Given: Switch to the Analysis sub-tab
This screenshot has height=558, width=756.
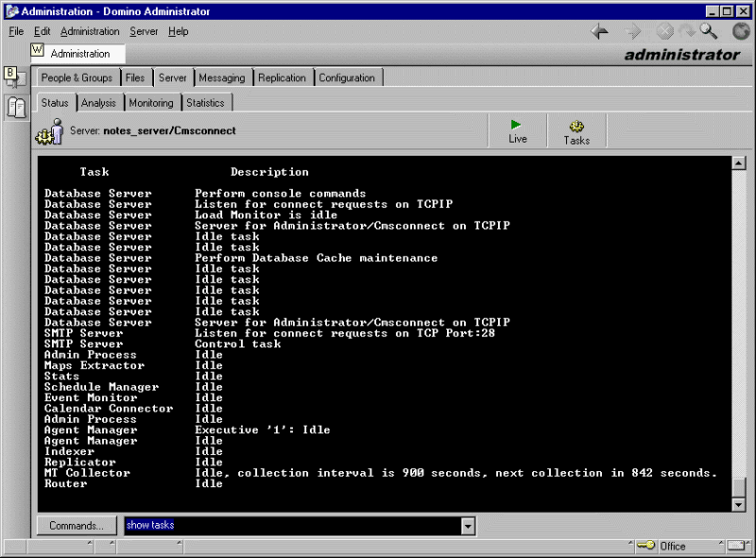Looking at the screenshot, I should point(98,103).
